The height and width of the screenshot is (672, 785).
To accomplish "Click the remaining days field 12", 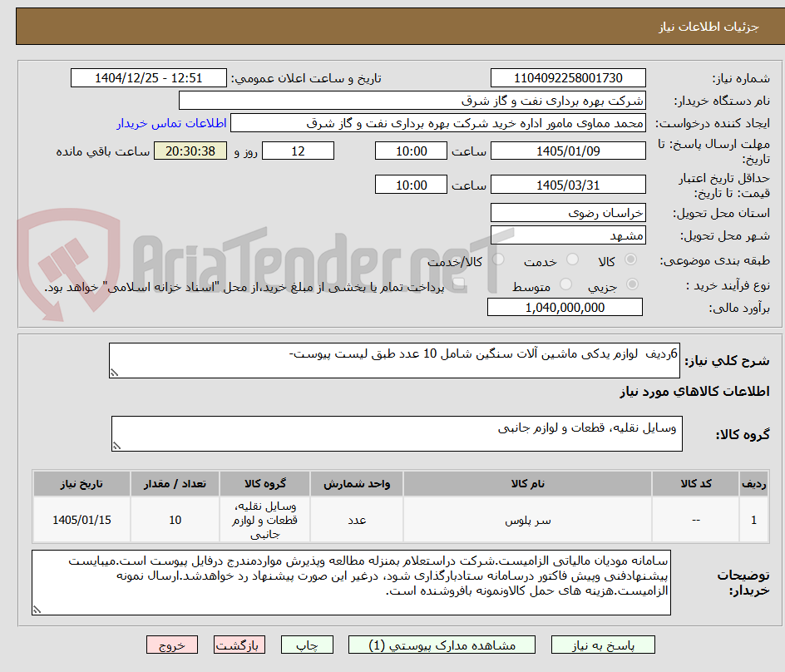I will pos(298,151).
